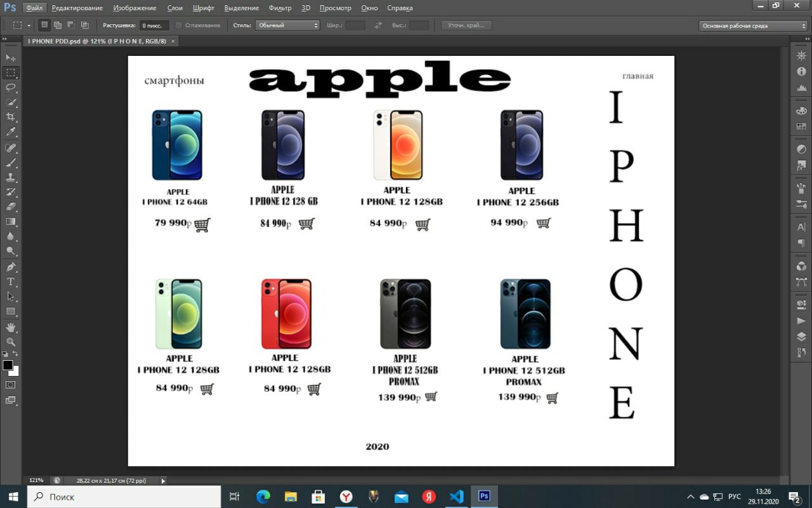
Task: Open the Character panel icon
Action: (801, 227)
